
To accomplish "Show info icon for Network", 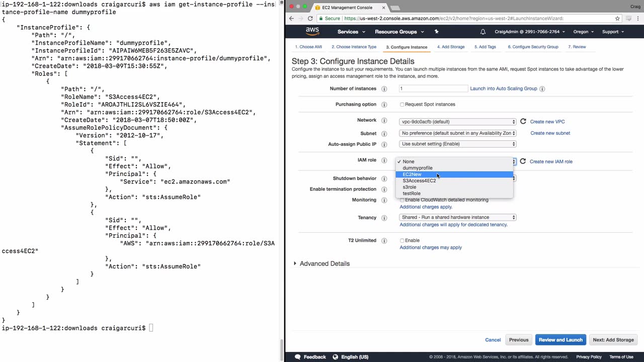I will [x=384, y=121].
